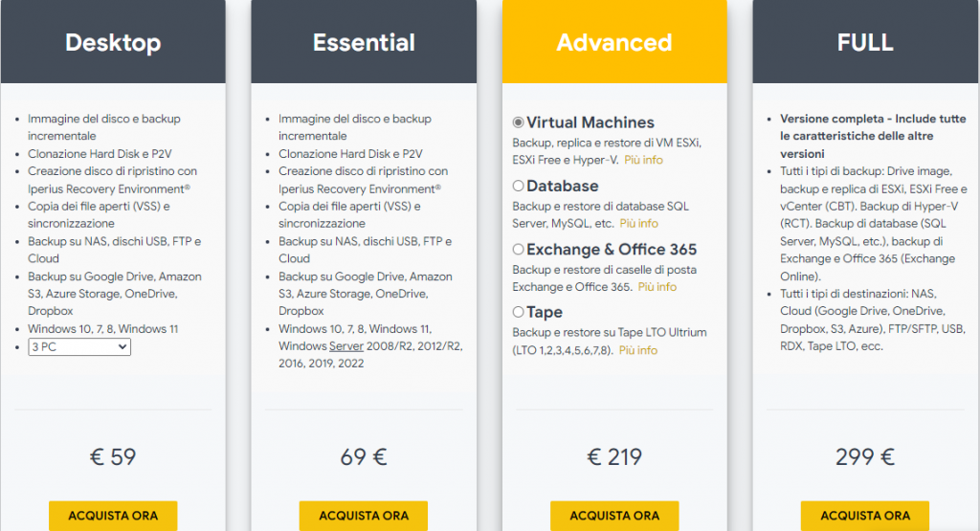
Task: Click ACQUISTA ORA under Advanced plan
Action: coord(614,516)
